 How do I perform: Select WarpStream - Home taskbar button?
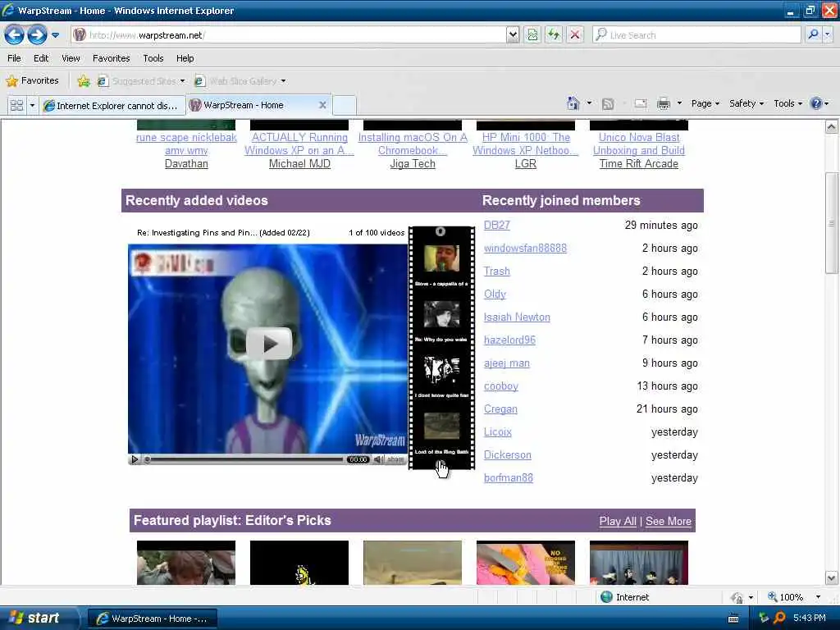pyautogui.click(x=152, y=619)
